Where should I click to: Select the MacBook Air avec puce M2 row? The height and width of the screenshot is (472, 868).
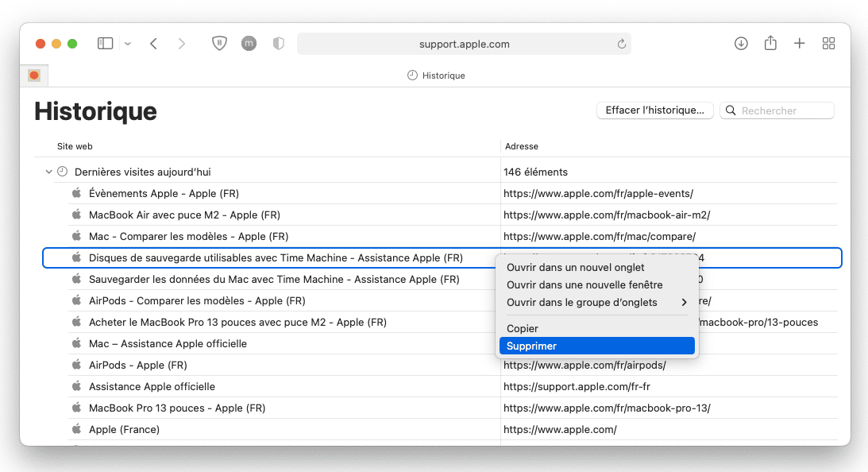[x=442, y=215]
